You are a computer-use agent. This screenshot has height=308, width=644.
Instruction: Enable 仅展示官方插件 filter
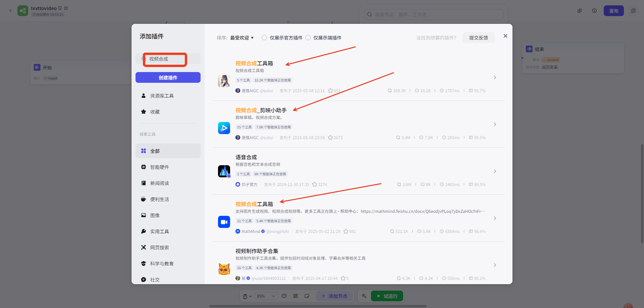264,38
